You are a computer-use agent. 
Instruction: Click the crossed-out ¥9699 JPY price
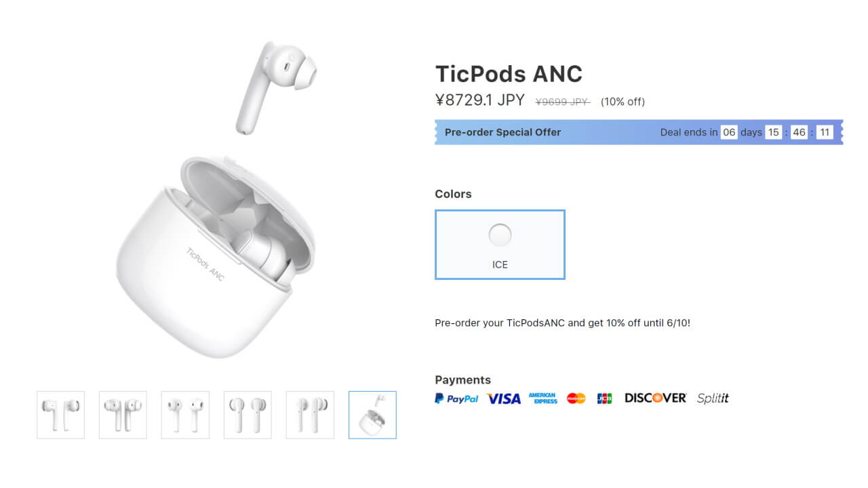[563, 102]
